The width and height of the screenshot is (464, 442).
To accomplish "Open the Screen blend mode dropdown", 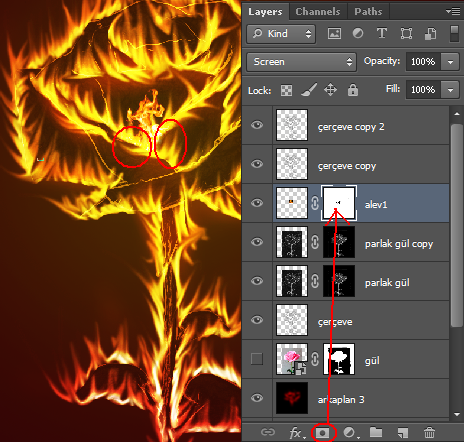I will click(301, 62).
